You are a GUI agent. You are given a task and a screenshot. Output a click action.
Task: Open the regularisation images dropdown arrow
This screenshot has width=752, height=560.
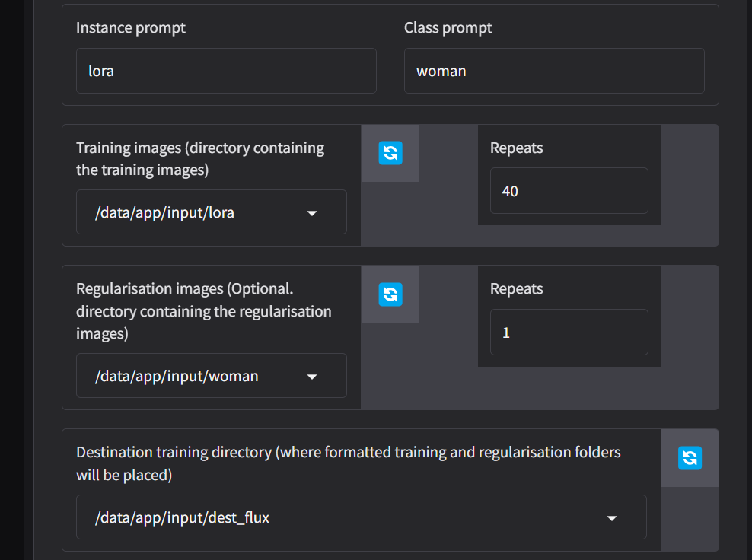coord(311,377)
